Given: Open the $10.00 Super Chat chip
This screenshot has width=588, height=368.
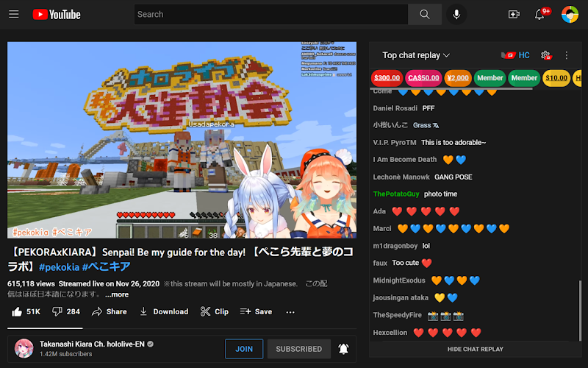Looking at the screenshot, I should [x=556, y=78].
